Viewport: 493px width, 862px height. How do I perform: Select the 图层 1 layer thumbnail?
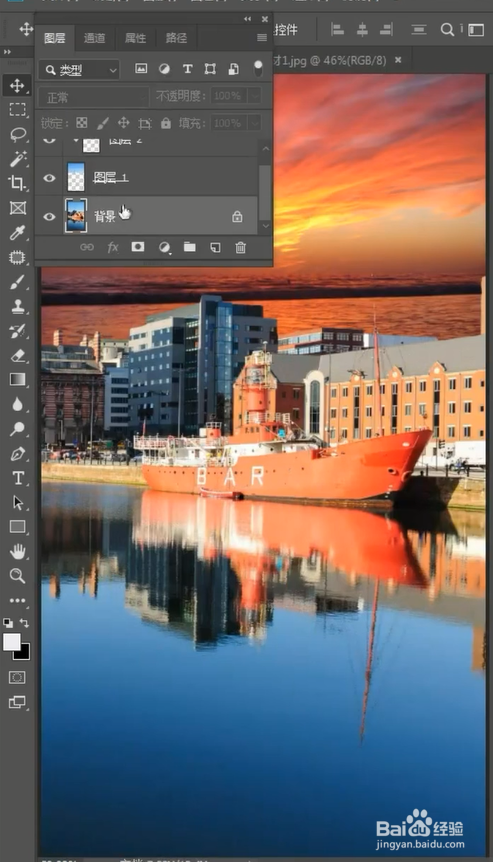(x=76, y=177)
